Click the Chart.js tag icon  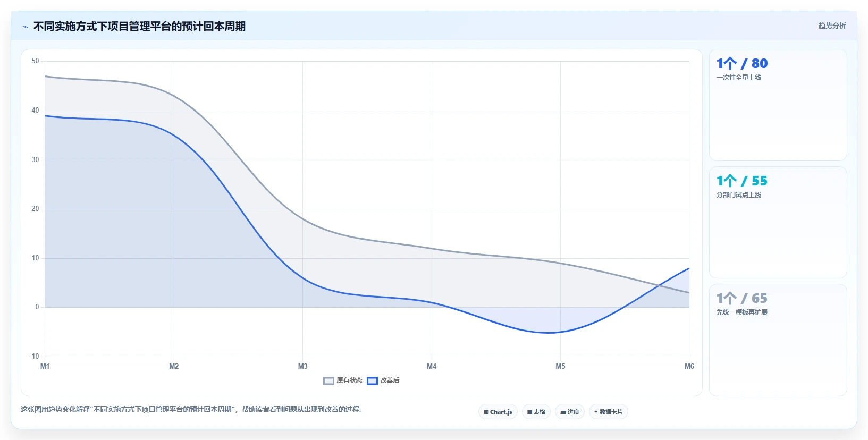point(486,412)
